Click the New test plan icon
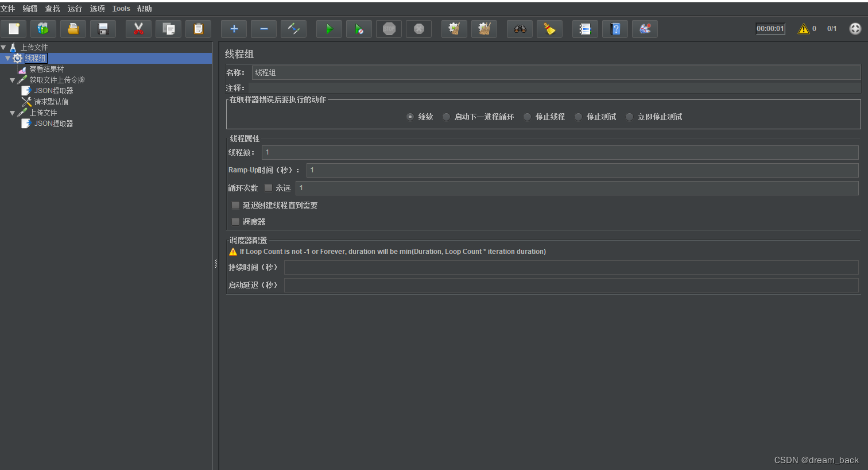868x470 pixels. coord(14,29)
